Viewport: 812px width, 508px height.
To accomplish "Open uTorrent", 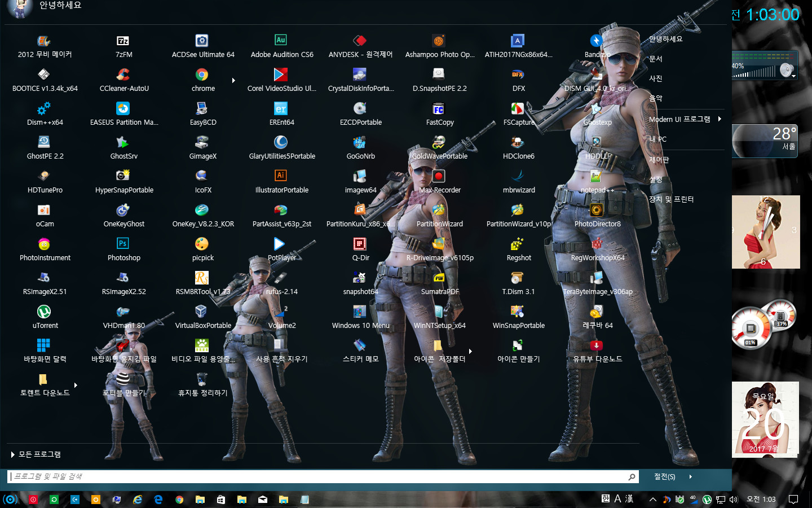I will [x=45, y=317].
